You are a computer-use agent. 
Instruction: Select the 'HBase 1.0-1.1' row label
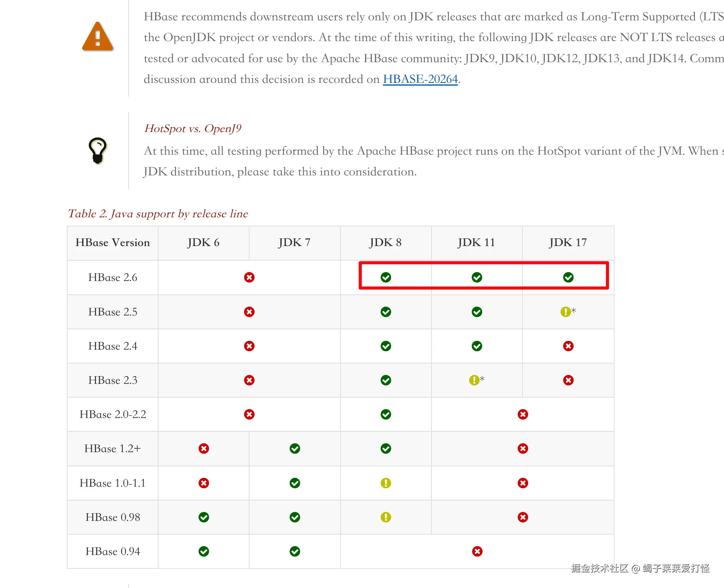[112, 483]
